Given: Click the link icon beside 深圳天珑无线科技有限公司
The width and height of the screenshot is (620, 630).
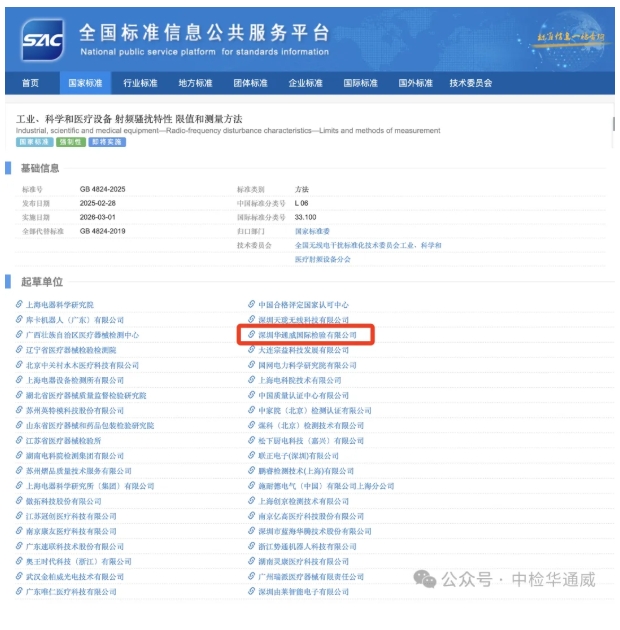Looking at the screenshot, I should pyautogui.click(x=252, y=319).
